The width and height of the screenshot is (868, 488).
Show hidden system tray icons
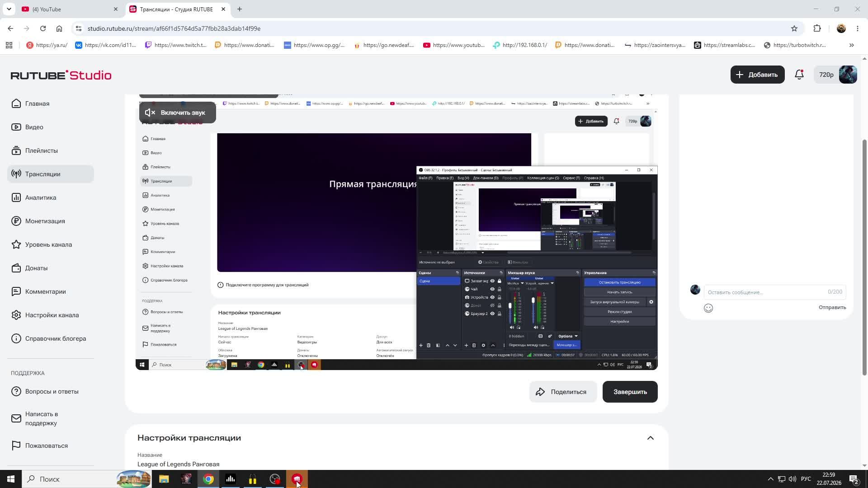pyautogui.click(x=770, y=479)
